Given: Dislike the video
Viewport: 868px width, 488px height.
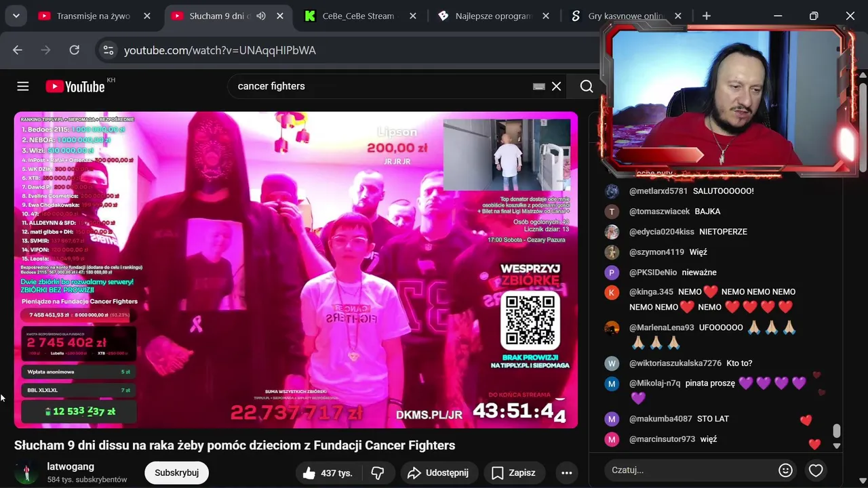Looking at the screenshot, I should tap(378, 473).
